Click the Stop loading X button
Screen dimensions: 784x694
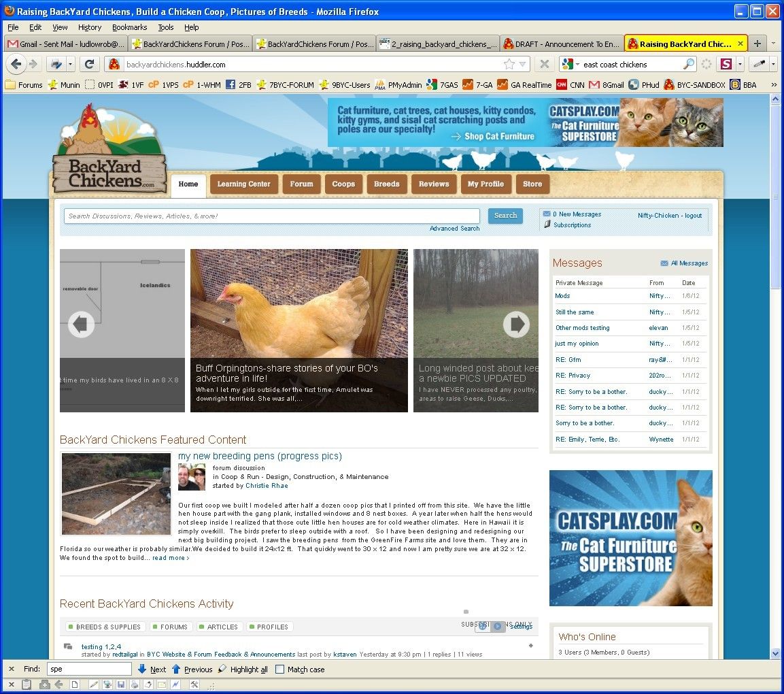tap(545, 64)
